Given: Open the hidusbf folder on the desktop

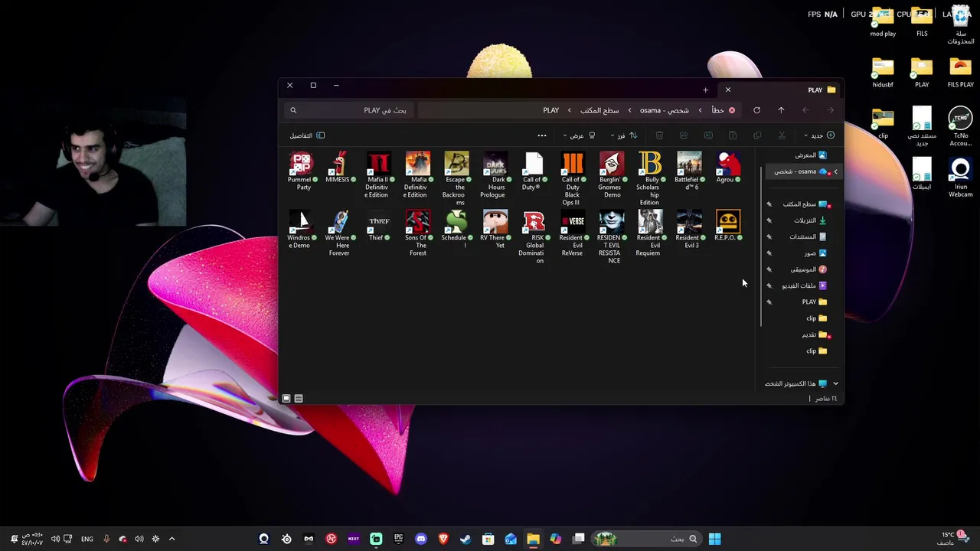Looking at the screenshot, I should tap(883, 73).
